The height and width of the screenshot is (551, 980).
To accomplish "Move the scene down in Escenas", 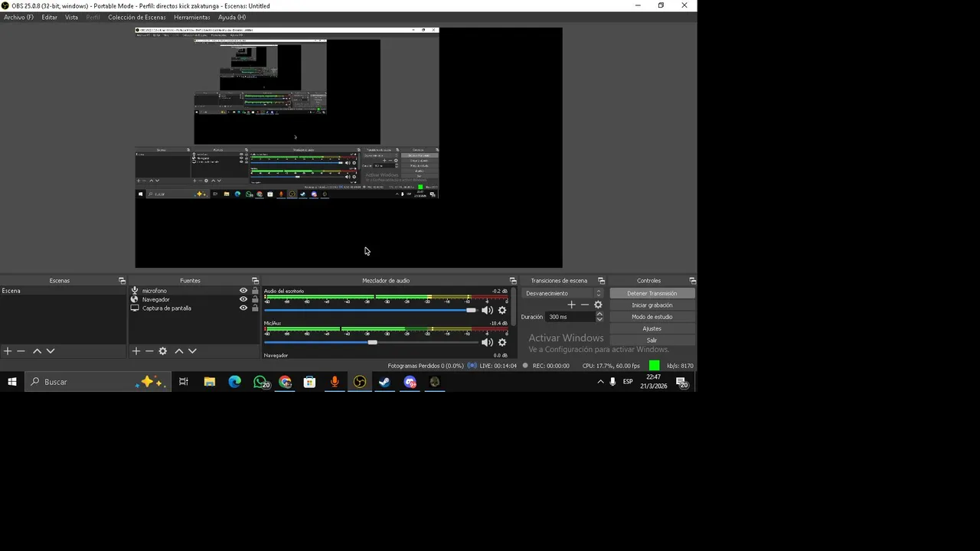I will (51, 350).
